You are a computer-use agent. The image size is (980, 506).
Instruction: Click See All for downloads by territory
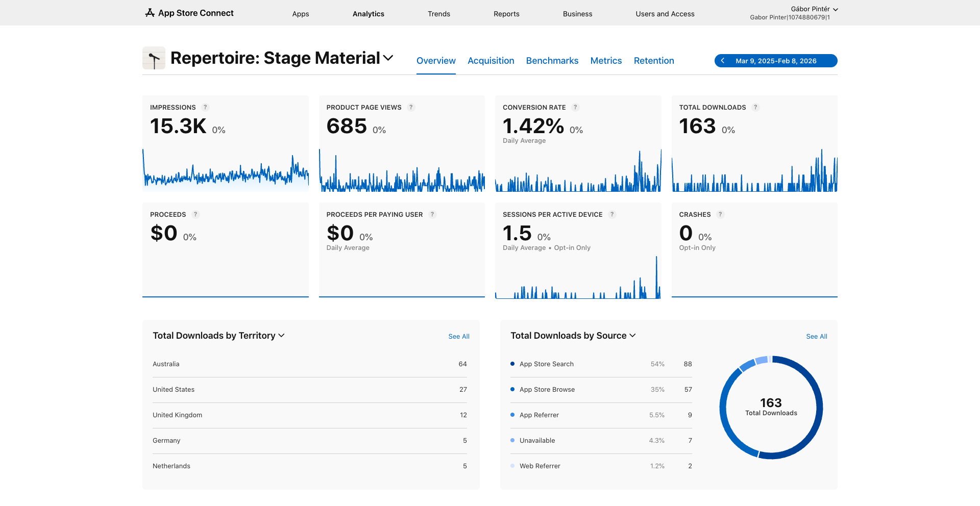(x=459, y=337)
